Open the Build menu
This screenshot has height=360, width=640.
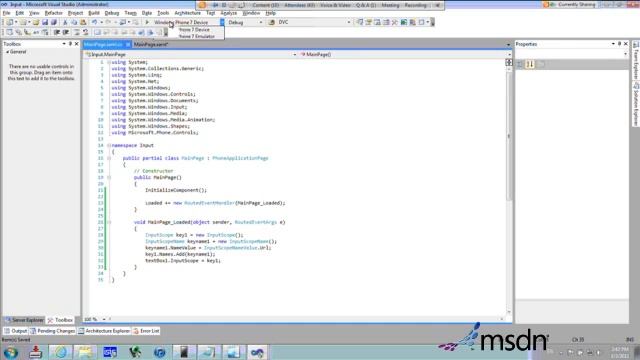click(94, 13)
